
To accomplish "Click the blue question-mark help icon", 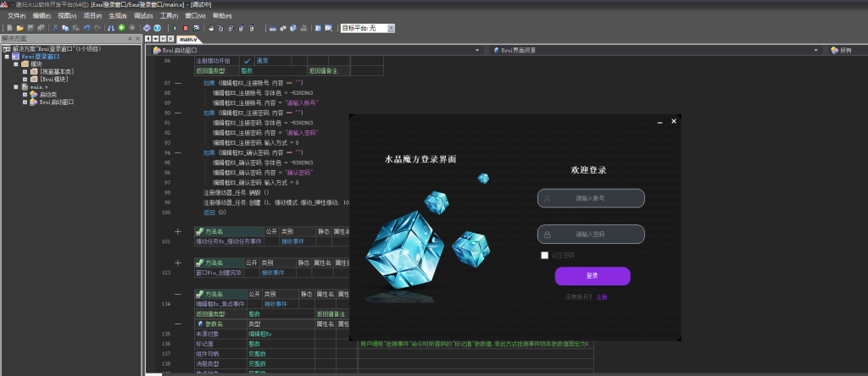I will click(x=157, y=28).
